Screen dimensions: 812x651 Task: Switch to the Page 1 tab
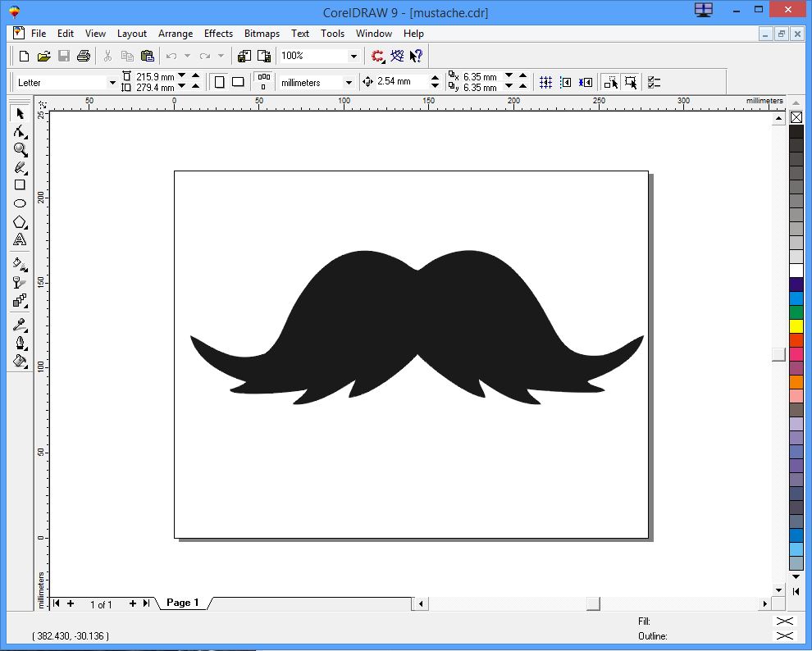click(182, 603)
